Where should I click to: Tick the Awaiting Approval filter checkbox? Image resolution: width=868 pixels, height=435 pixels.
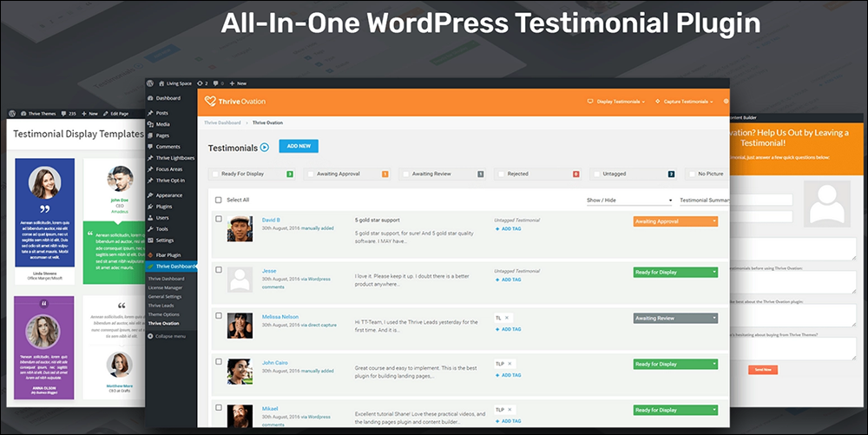(311, 174)
